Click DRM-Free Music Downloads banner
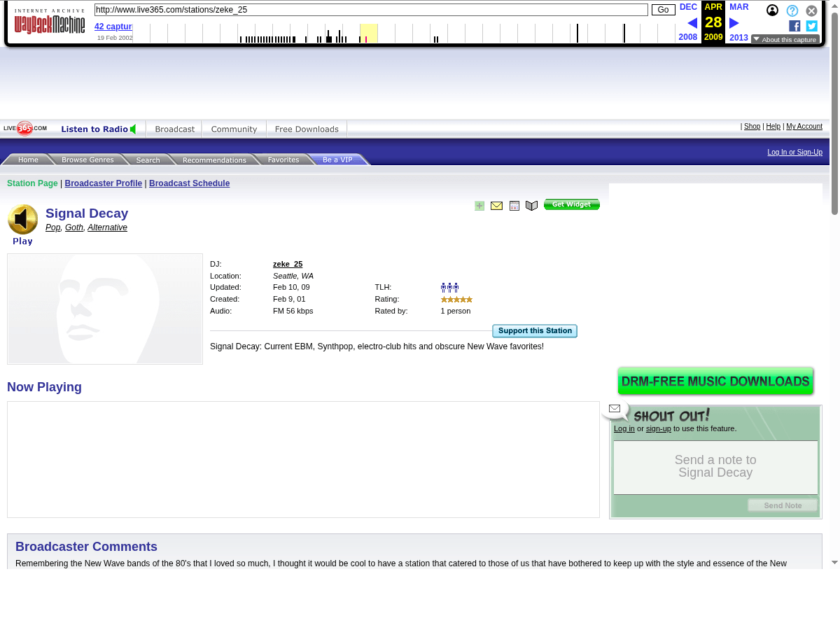Viewport: 840px width, 630px height. point(715,381)
